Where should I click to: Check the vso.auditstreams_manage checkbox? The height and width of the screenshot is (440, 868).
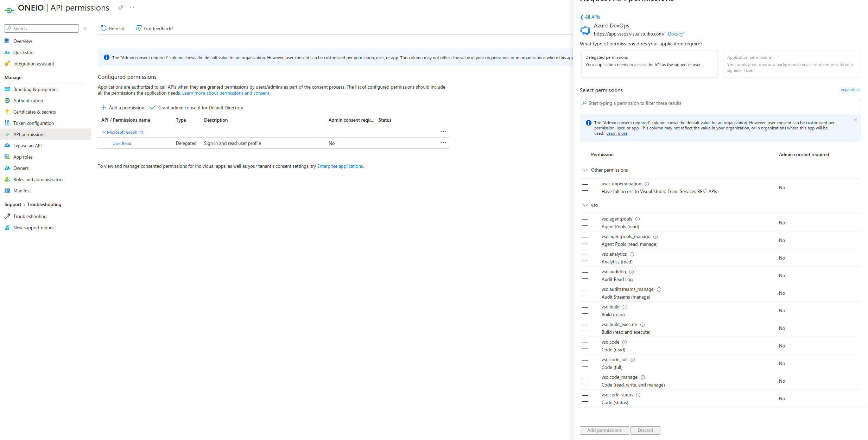point(585,293)
